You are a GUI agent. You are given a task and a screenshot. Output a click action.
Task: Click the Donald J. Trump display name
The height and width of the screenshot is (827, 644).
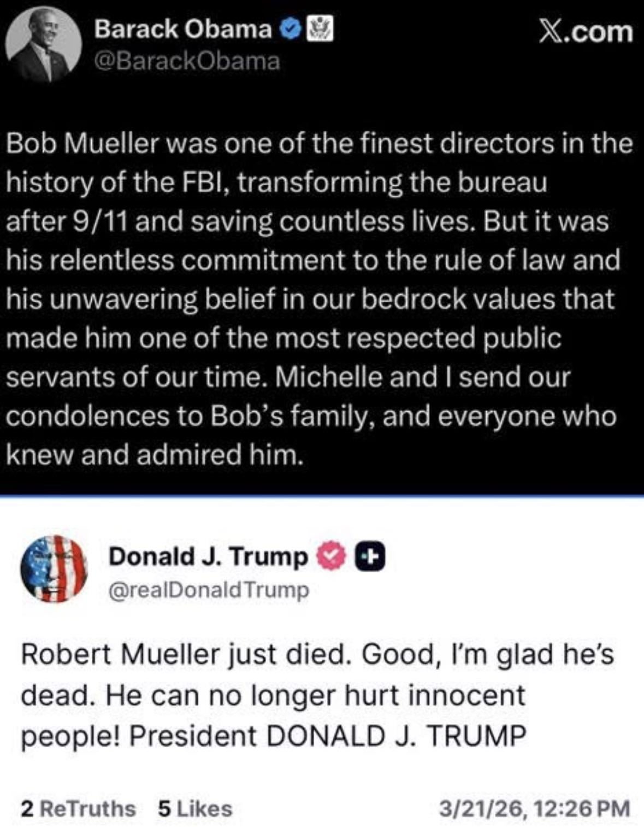208,556
